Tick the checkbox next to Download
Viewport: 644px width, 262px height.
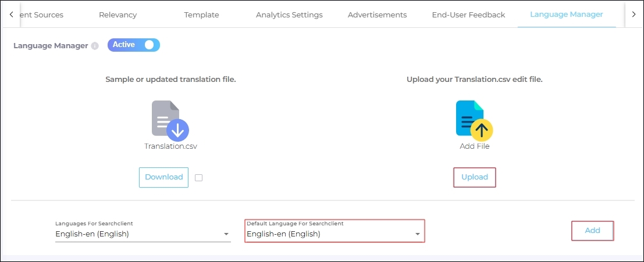pos(198,178)
